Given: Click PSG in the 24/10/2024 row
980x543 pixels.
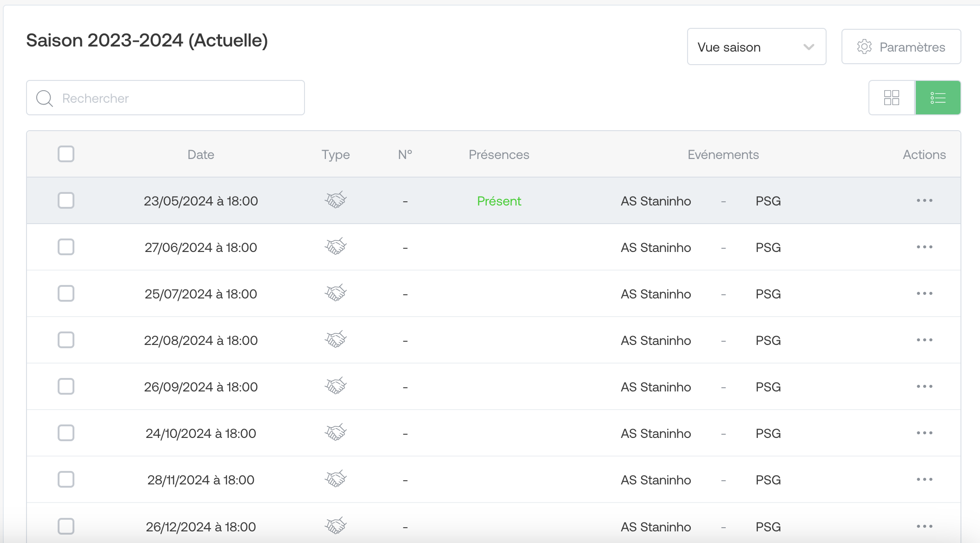Looking at the screenshot, I should [768, 433].
